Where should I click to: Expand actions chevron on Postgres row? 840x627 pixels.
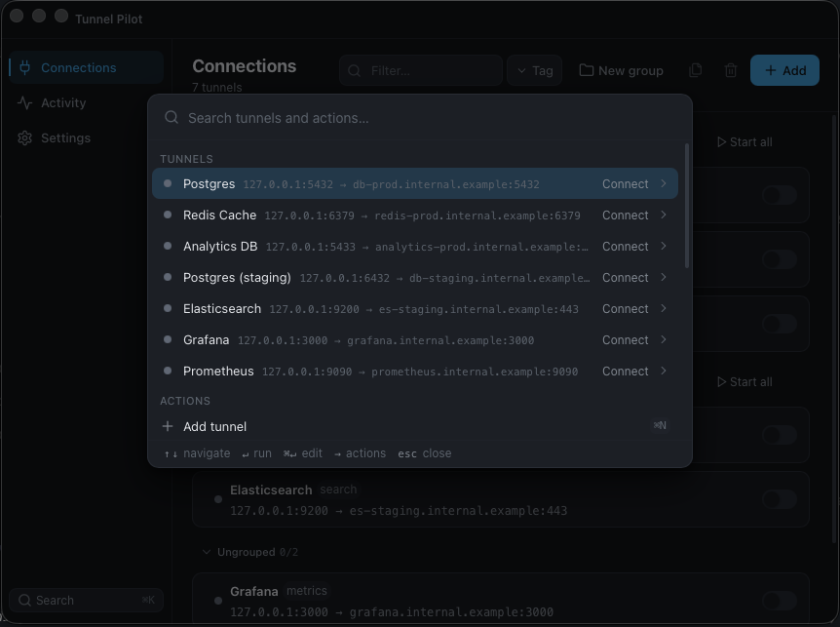664,183
